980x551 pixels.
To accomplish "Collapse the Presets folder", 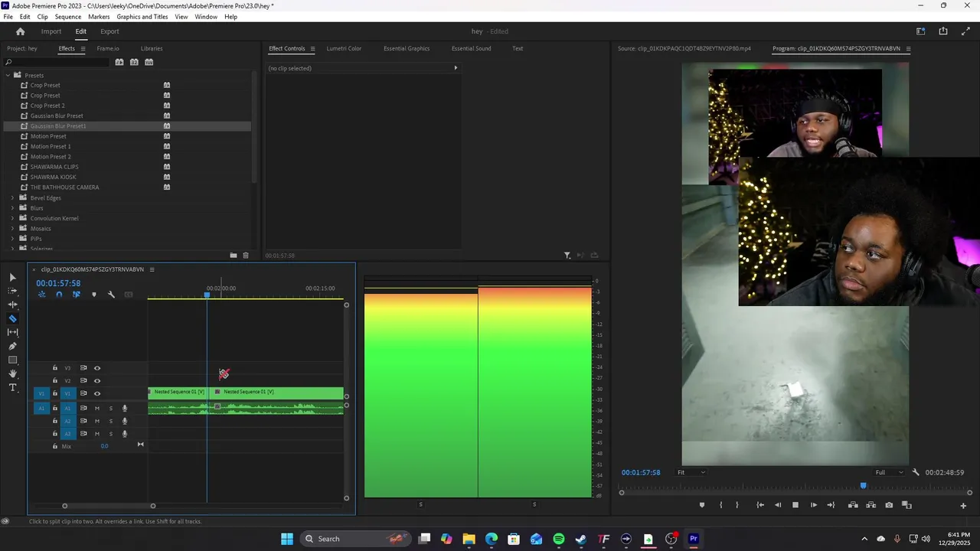I will point(8,75).
